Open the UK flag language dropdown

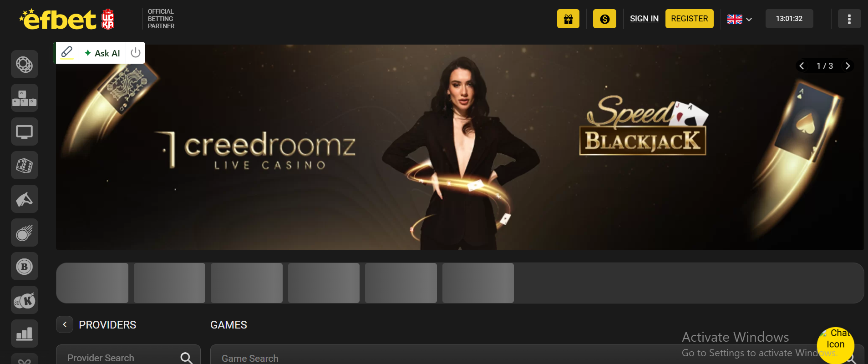coord(740,19)
